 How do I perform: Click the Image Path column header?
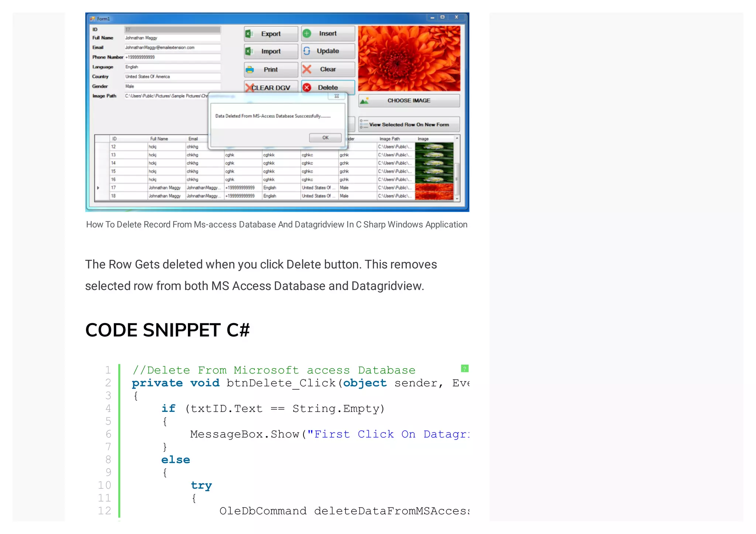tap(389, 139)
